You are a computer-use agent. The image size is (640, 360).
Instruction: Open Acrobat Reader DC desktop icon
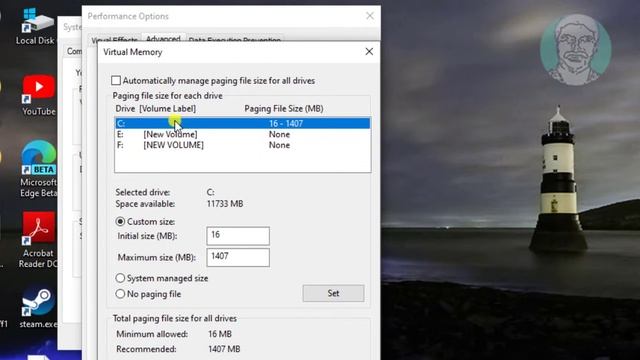click(x=38, y=240)
